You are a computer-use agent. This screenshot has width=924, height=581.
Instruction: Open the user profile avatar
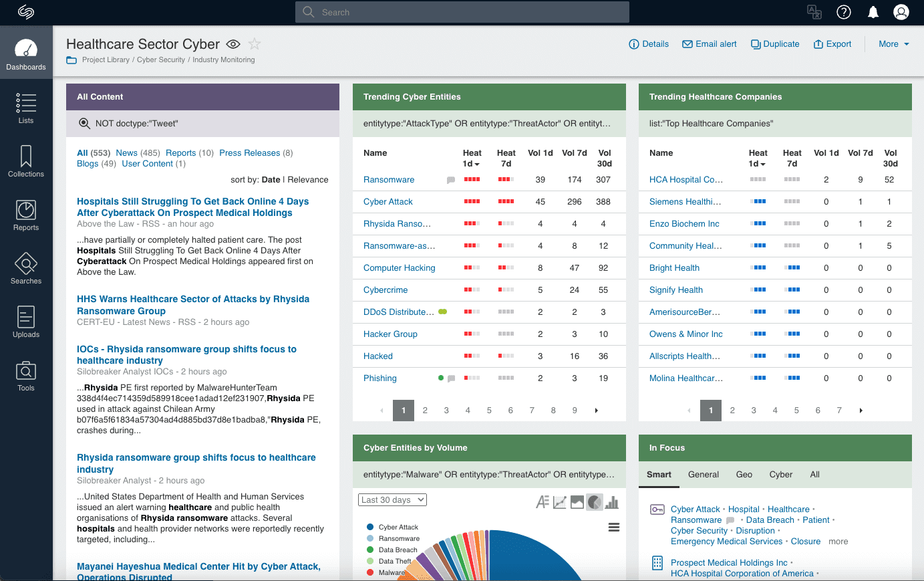(901, 12)
